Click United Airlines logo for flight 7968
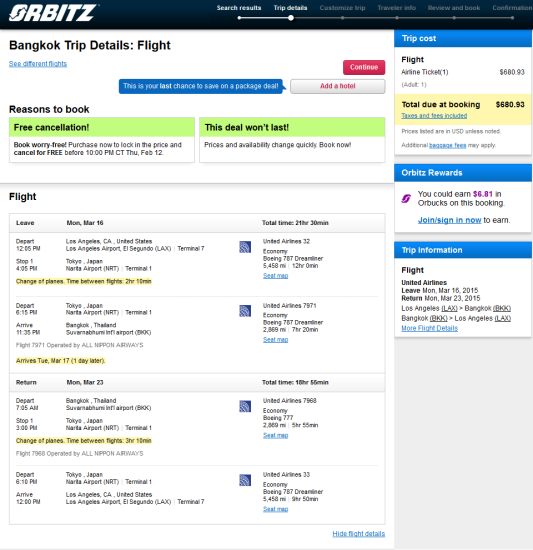533x550 pixels. coord(245,406)
